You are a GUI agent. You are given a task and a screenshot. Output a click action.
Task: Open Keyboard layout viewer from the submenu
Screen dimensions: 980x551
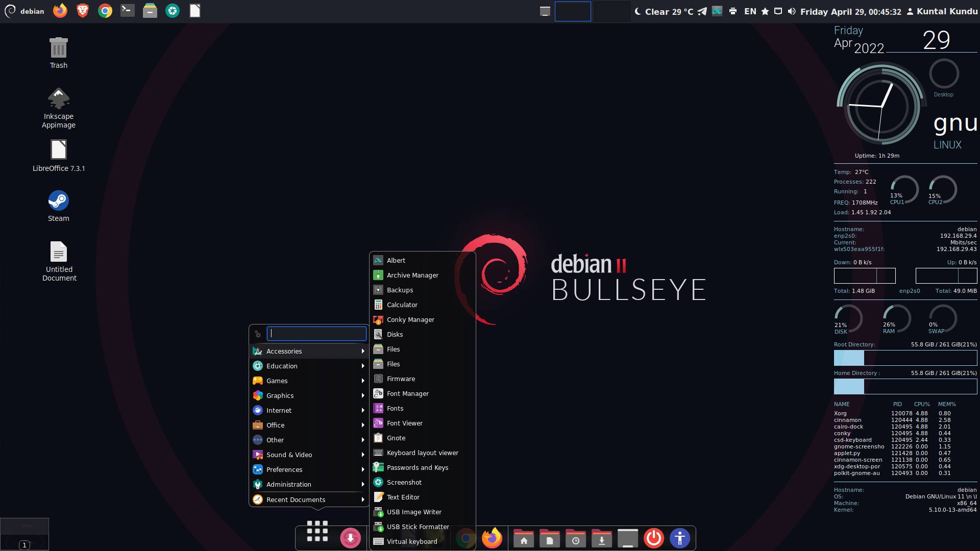[423, 453]
